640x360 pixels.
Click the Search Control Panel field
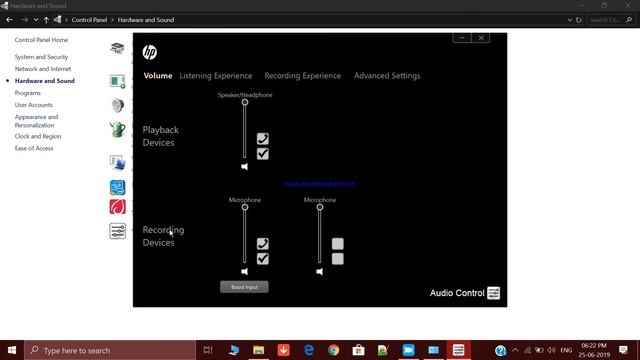(611, 20)
